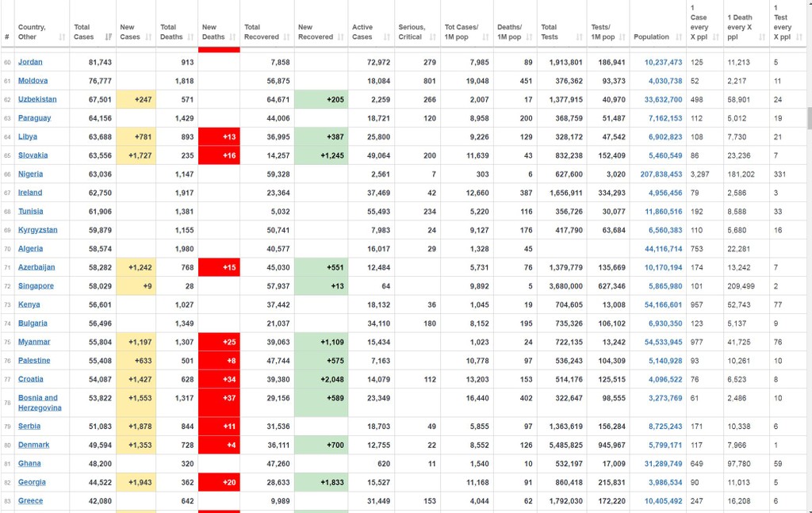Sort by 1 Case every X ppl icon
Screen dimensions: 812x513
coord(716,36)
